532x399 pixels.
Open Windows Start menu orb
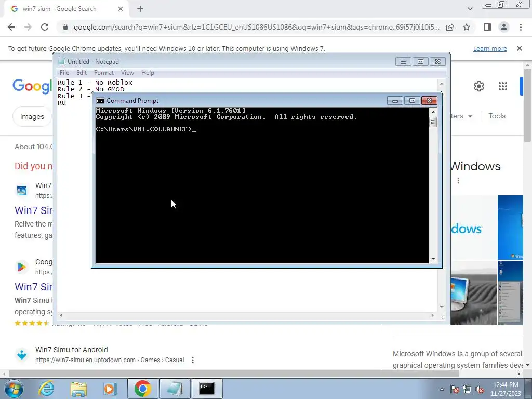click(x=14, y=389)
